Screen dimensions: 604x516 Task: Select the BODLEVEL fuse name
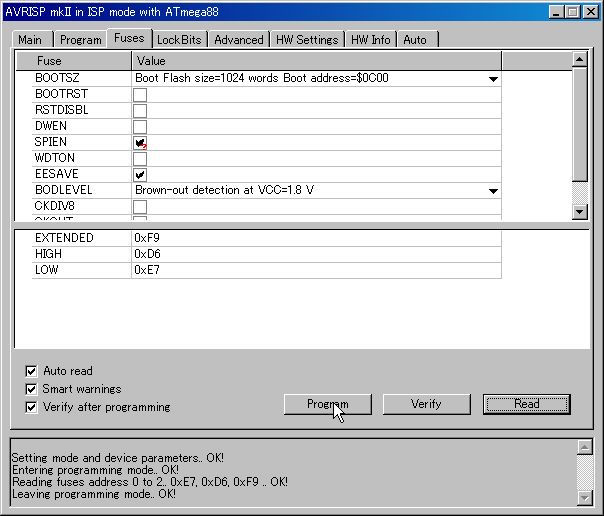(x=64, y=190)
